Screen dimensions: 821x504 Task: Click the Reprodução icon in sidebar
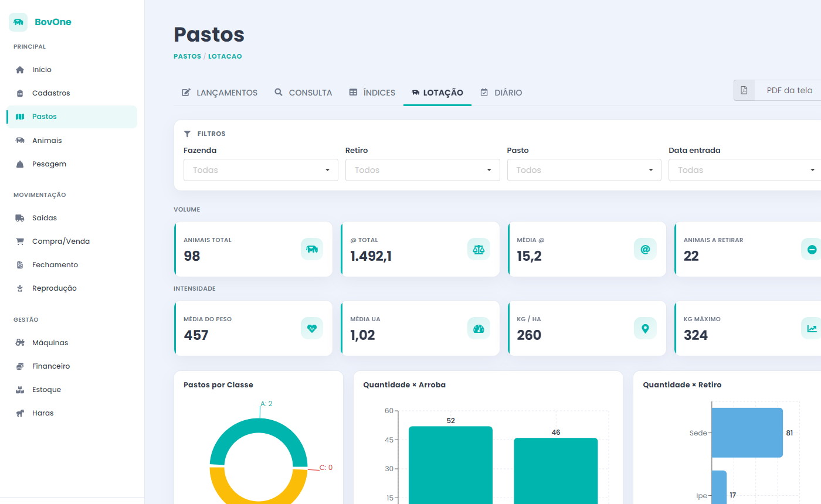pos(20,288)
